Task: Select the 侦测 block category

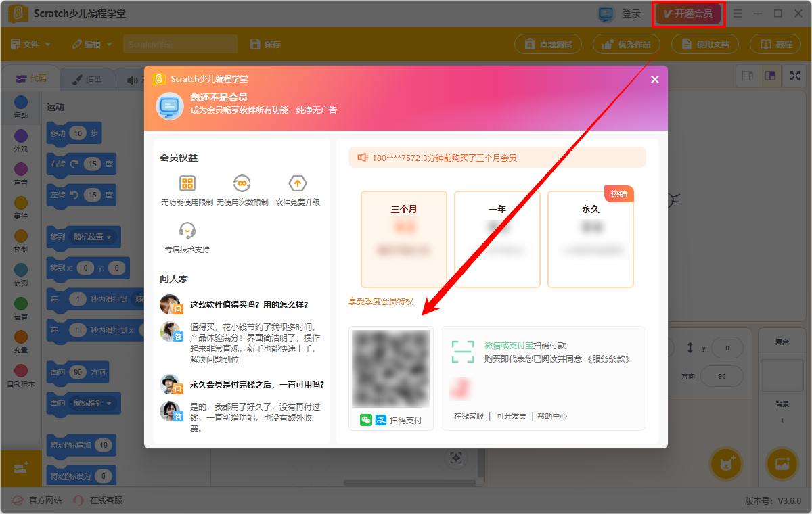Action: pos(21,275)
